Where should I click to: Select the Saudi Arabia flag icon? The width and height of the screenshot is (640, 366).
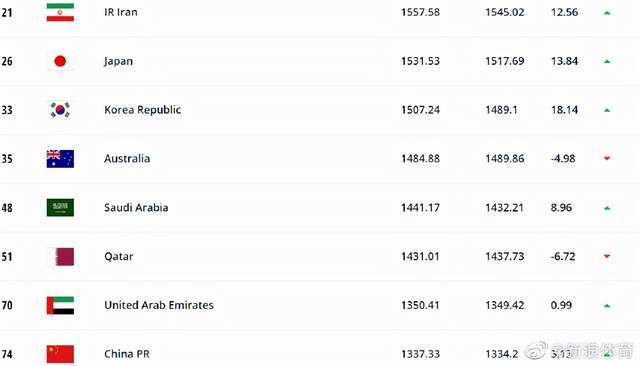(x=60, y=208)
